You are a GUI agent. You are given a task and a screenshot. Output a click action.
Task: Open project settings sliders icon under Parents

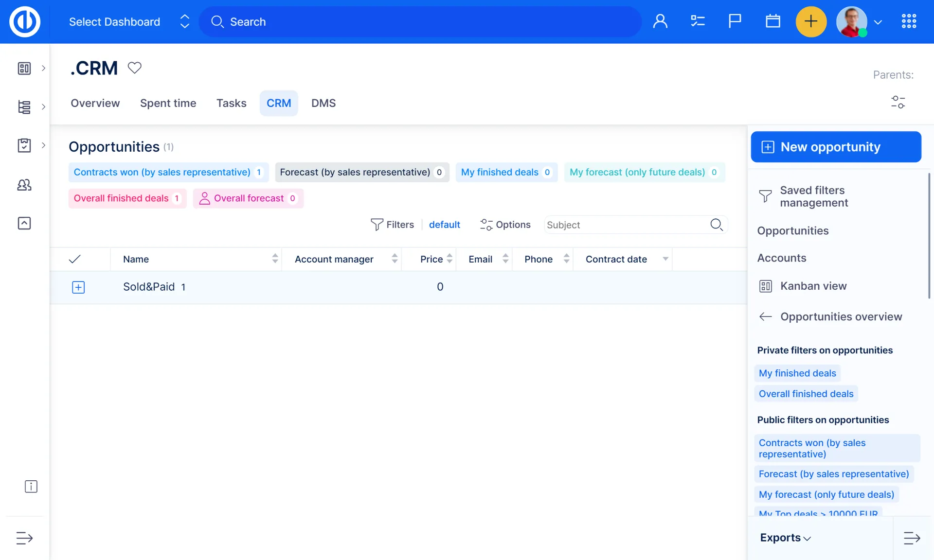tap(898, 102)
